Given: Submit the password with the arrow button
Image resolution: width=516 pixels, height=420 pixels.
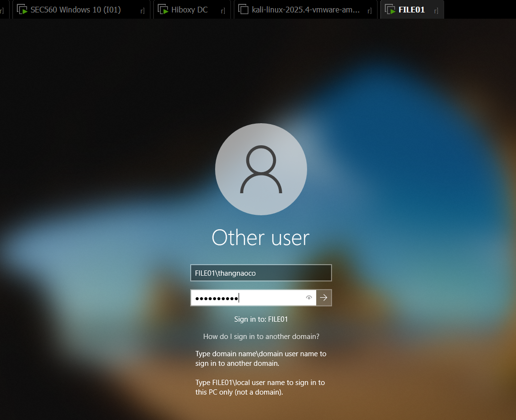Looking at the screenshot, I should click(x=324, y=298).
